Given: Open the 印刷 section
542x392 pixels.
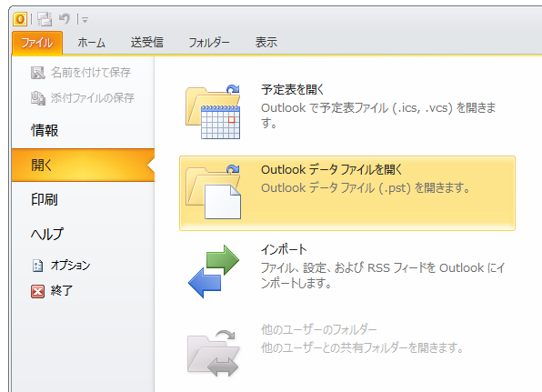Looking at the screenshot, I should click(x=45, y=199).
